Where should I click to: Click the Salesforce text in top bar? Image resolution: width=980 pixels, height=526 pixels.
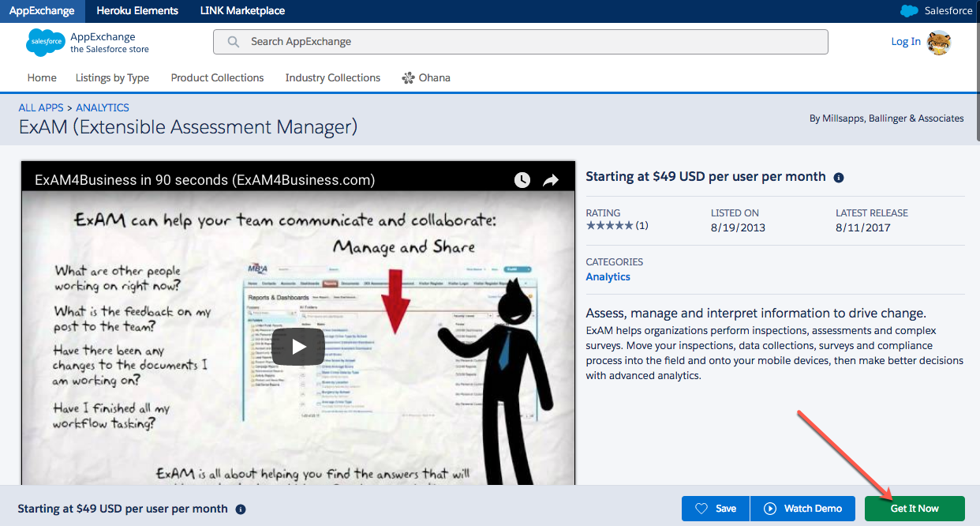click(x=948, y=11)
